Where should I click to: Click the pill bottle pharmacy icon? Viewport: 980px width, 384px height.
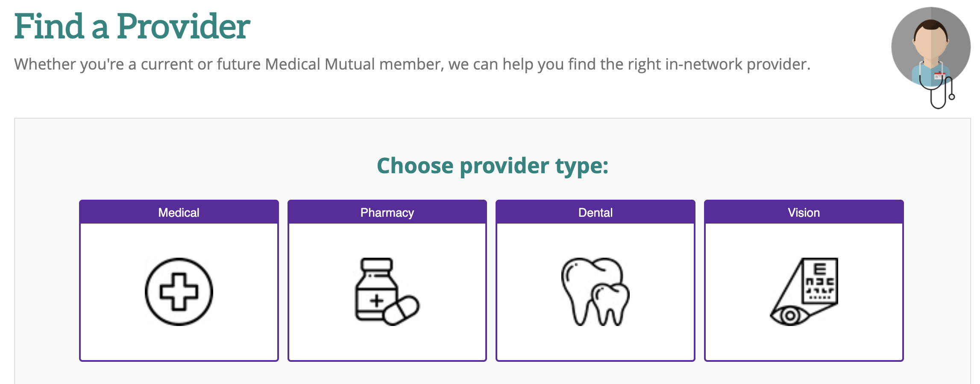[387, 292]
